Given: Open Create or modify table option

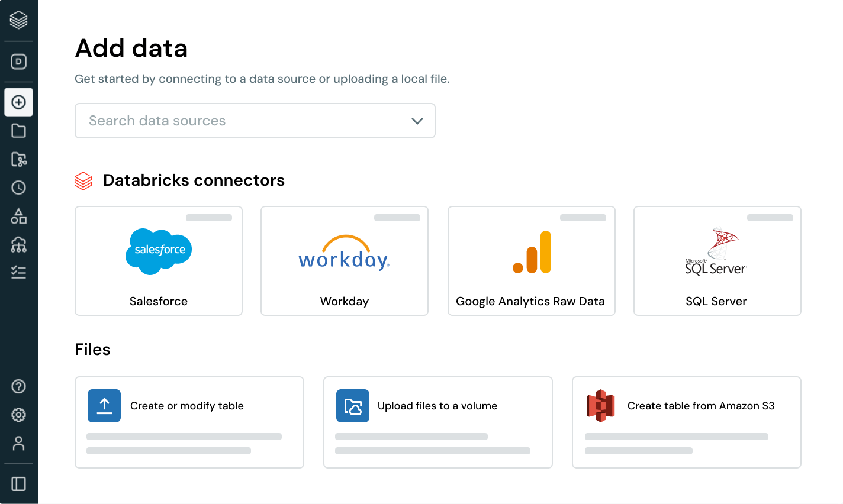Looking at the screenshot, I should point(189,422).
